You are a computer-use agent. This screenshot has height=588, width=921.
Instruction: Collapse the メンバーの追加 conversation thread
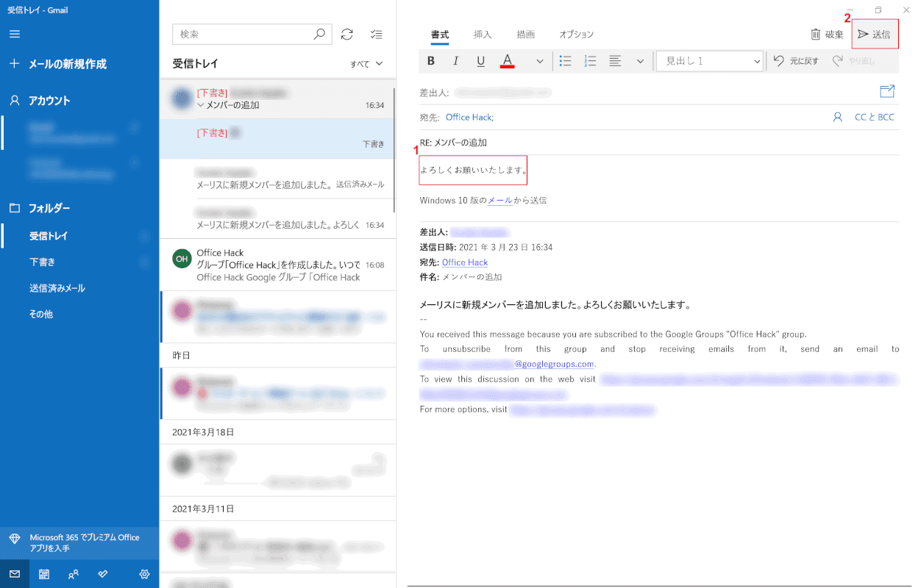pos(201,105)
